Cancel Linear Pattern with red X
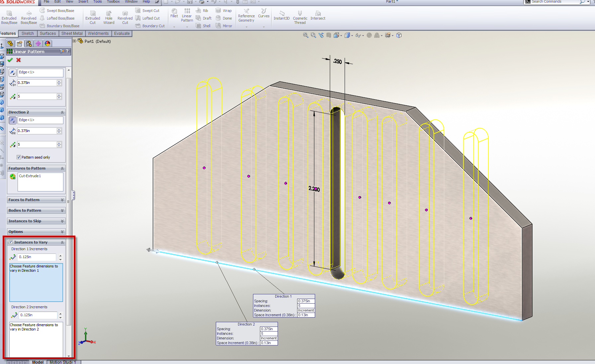This screenshot has width=595, height=364. click(19, 60)
